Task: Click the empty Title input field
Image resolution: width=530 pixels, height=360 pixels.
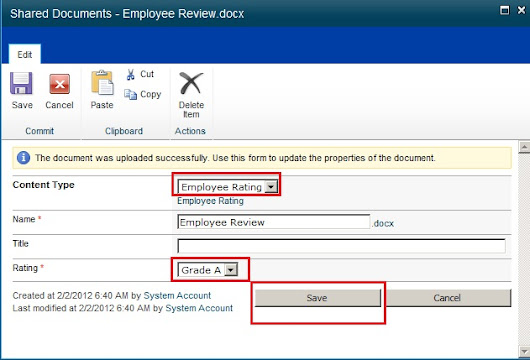Action: click(341, 246)
